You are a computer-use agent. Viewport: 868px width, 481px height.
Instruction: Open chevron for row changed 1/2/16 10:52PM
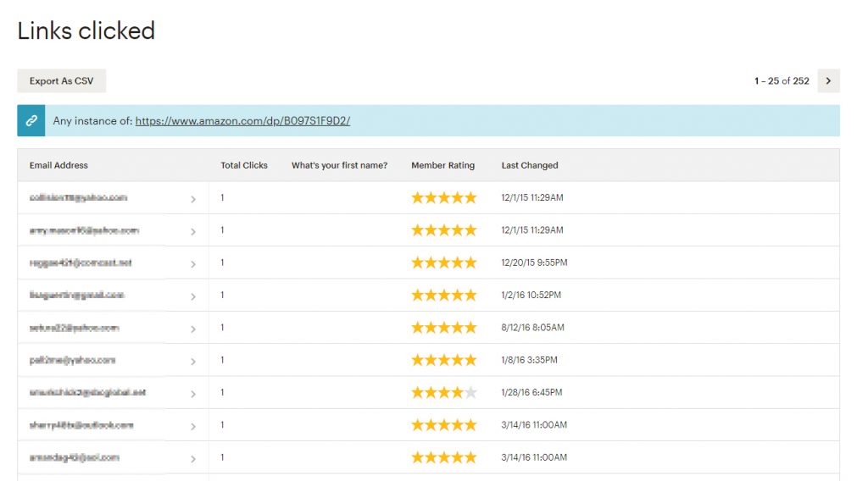(193, 296)
